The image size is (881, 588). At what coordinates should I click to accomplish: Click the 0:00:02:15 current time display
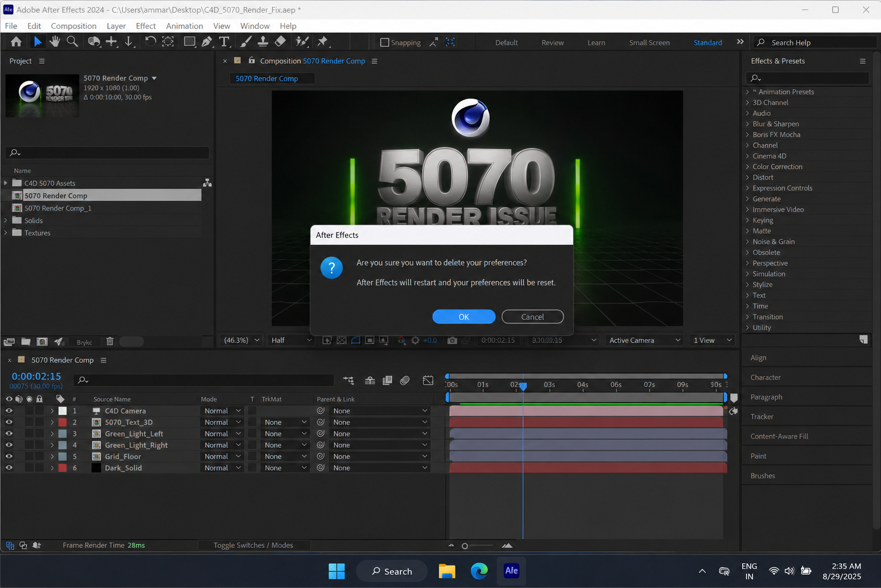(36, 376)
